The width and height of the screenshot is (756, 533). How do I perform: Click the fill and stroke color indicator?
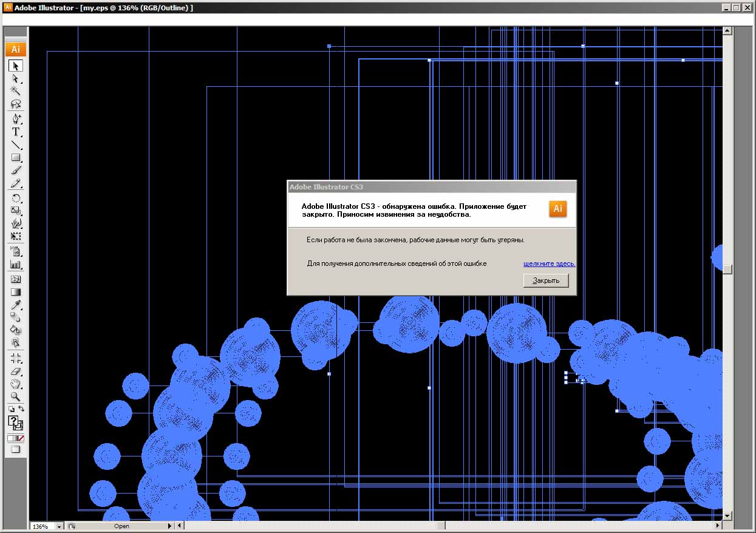[16, 423]
